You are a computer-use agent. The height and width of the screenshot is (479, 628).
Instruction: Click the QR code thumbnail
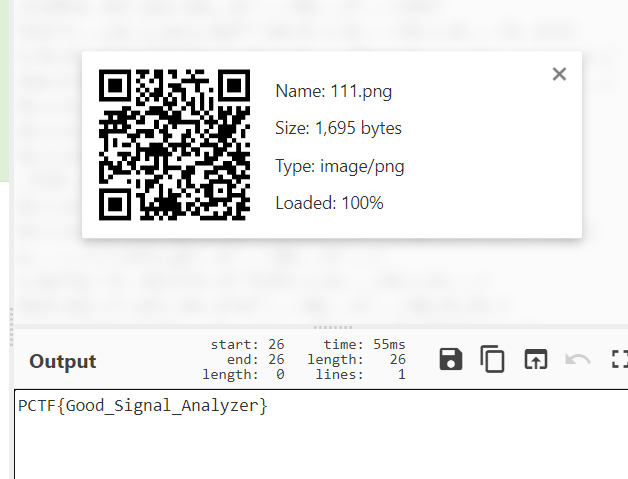[174, 145]
